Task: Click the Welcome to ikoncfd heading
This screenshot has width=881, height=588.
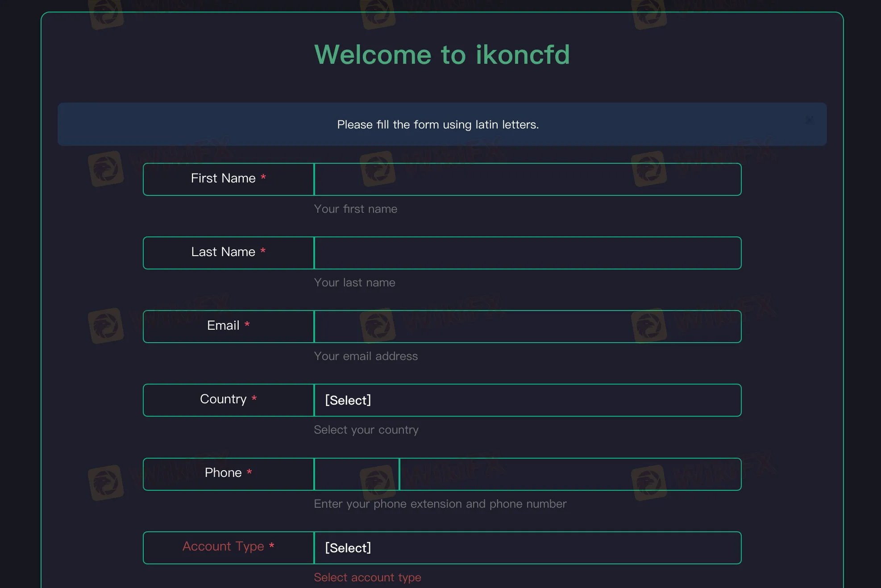Action: pos(442,54)
